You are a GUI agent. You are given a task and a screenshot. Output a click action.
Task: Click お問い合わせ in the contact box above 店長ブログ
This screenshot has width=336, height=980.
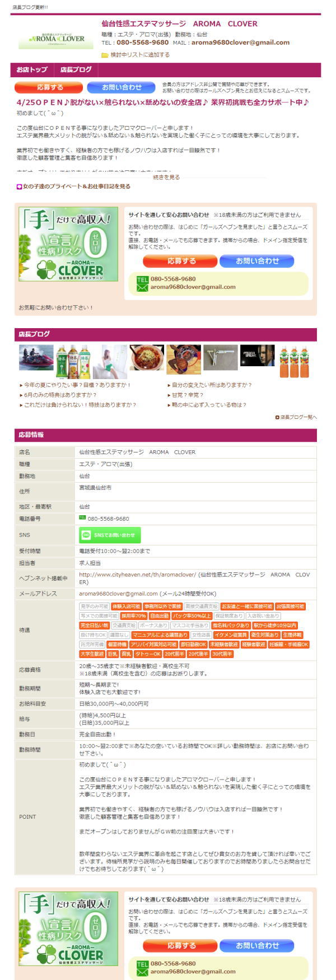257,261
